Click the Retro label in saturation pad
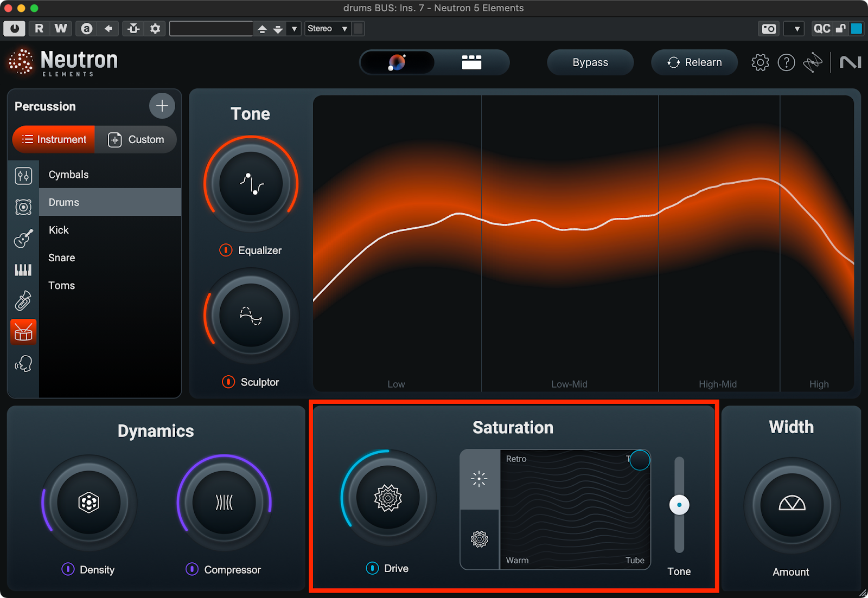 516,459
